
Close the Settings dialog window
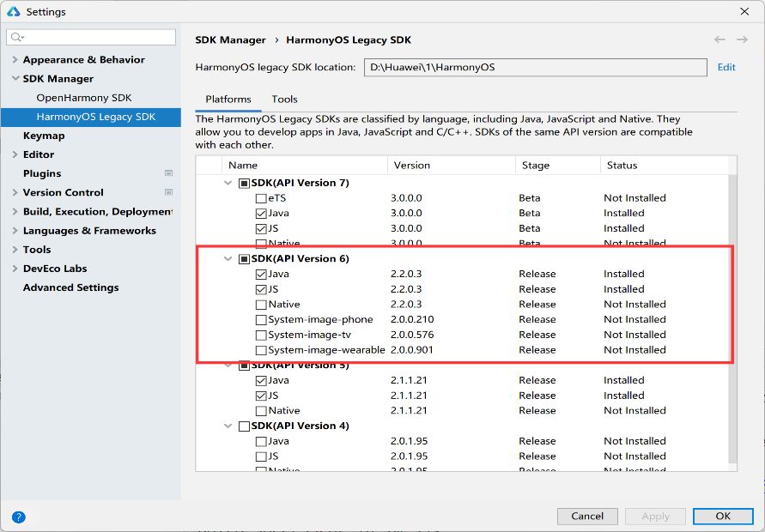744,11
